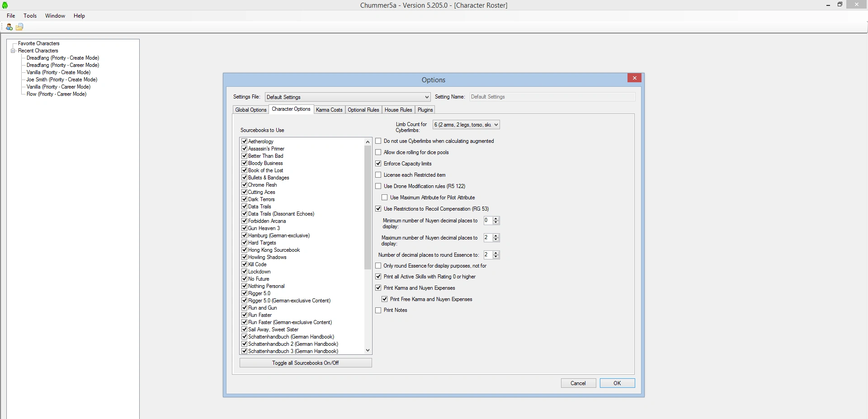The image size is (868, 419).
Task: Open the Limb Count for Cyberlimbs dropdown
Action: [x=466, y=125]
